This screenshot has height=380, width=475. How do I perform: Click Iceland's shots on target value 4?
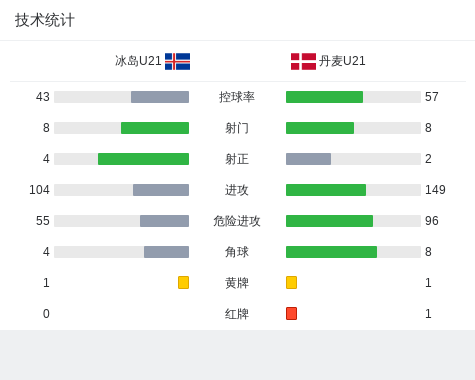click(46, 159)
